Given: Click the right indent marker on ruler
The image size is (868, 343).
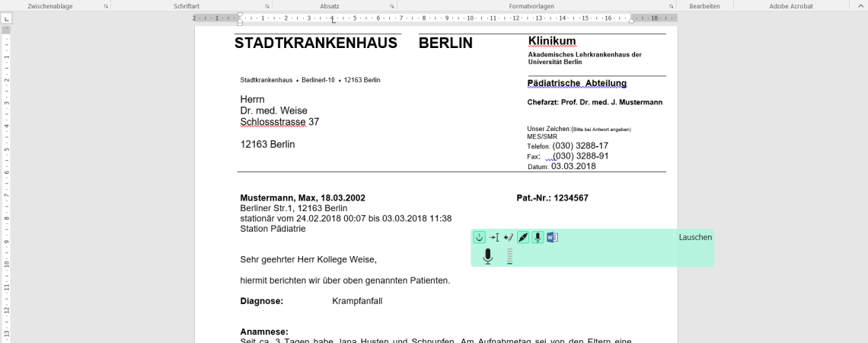Looking at the screenshot, I should (632, 21).
